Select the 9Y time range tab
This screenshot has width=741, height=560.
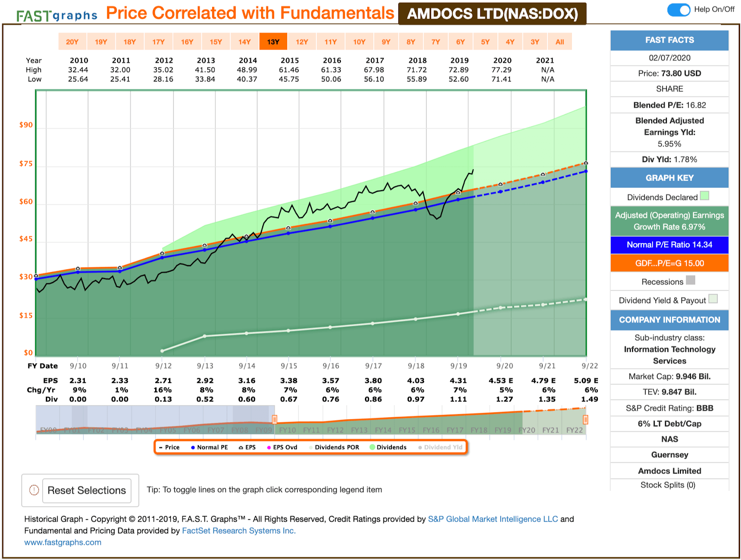pyautogui.click(x=386, y=42)
